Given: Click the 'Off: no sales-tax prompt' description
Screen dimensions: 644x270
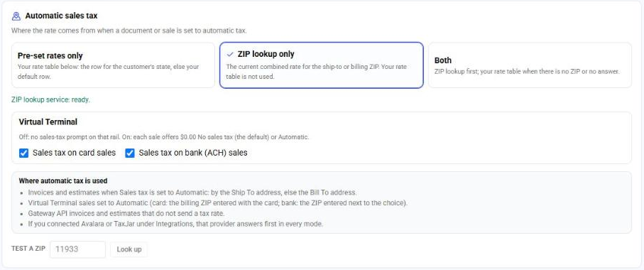Looking at the screenshot, I should click(164, 137).
